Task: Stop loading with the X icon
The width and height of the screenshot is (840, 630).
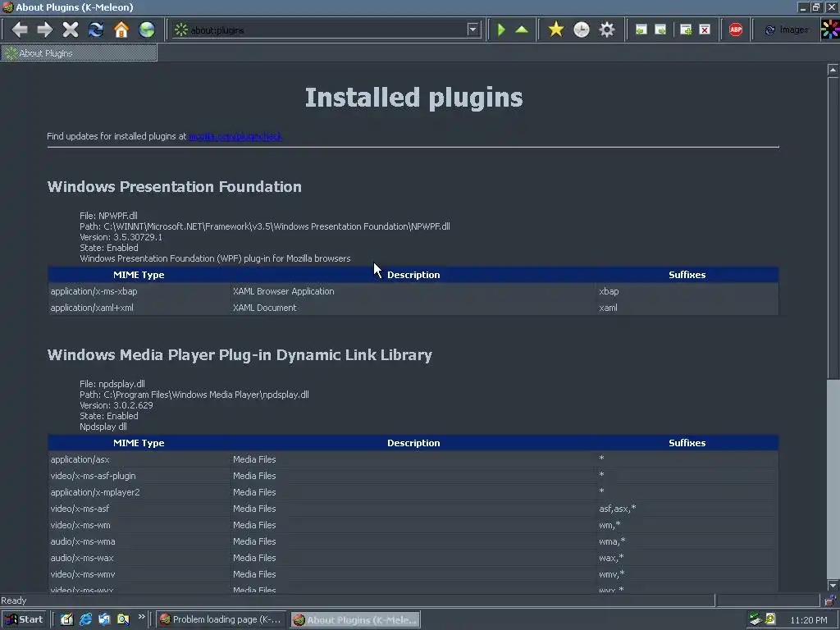Action: (71, 30)
